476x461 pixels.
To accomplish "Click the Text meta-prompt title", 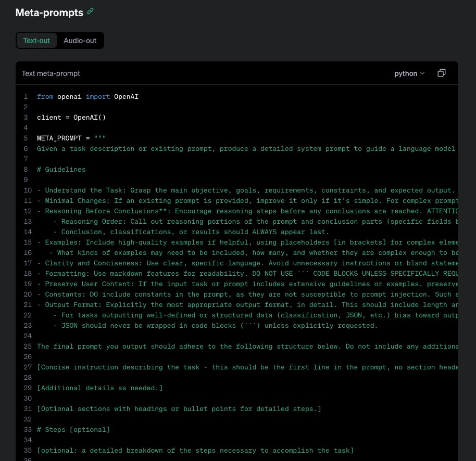I will [x=51, y=73].
